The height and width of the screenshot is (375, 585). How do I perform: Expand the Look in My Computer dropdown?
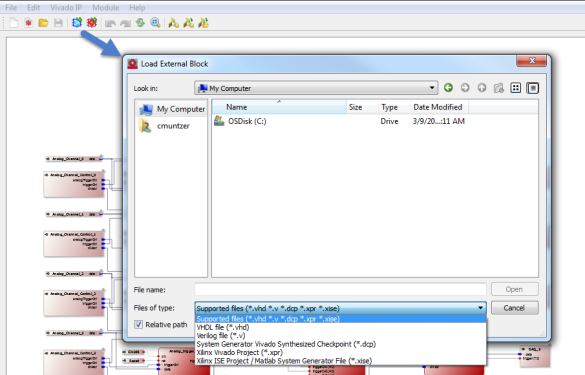pos(432,88)
